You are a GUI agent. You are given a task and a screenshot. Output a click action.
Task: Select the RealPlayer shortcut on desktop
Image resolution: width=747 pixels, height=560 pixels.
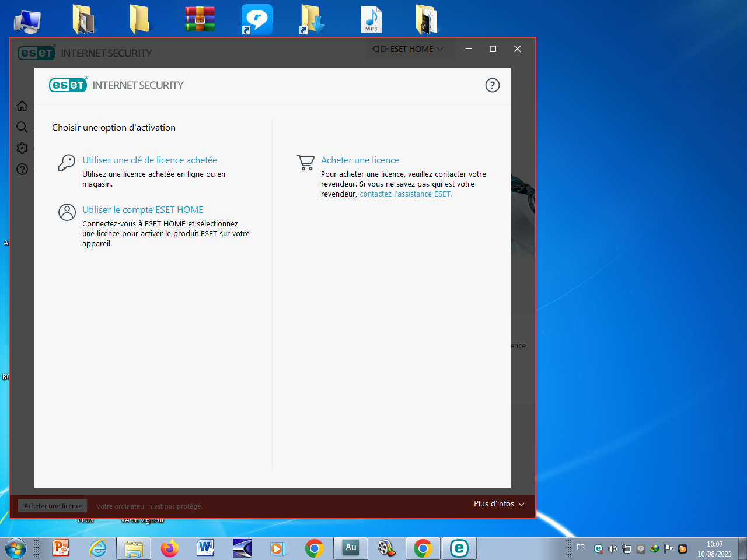(257, 19)
